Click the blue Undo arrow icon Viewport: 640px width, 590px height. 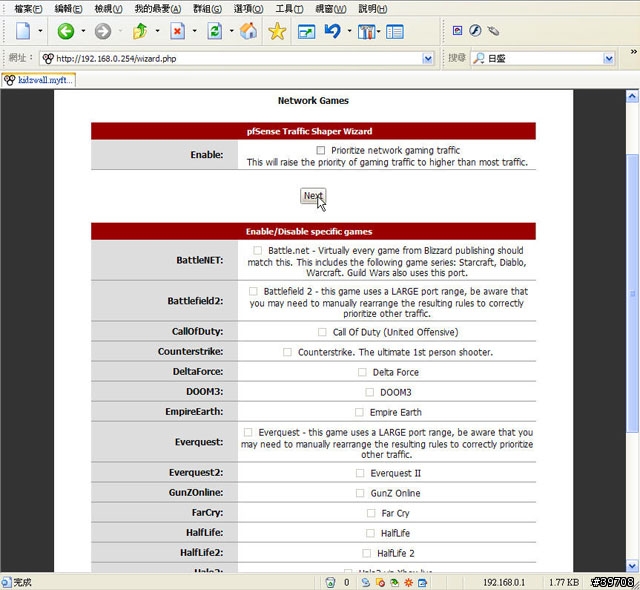tap(333, 31)
